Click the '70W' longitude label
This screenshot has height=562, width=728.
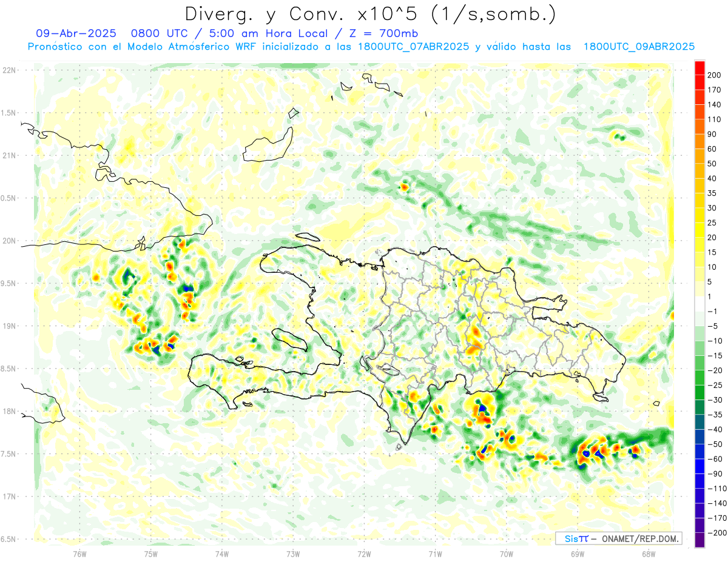pos(507,554)
